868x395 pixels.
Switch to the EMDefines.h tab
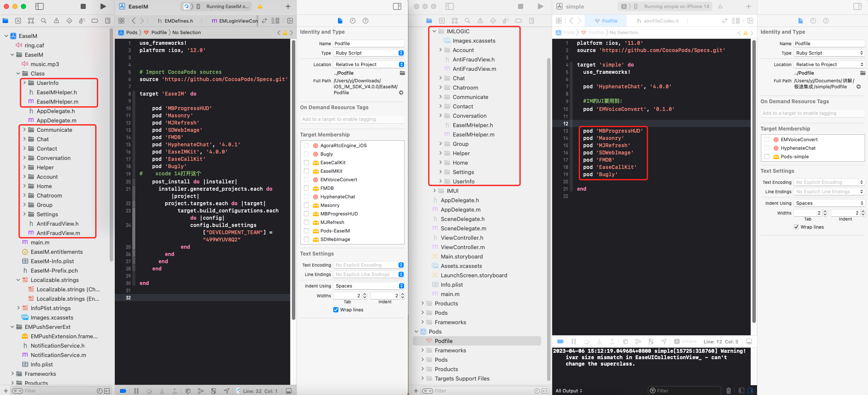[x=175, y=20]
